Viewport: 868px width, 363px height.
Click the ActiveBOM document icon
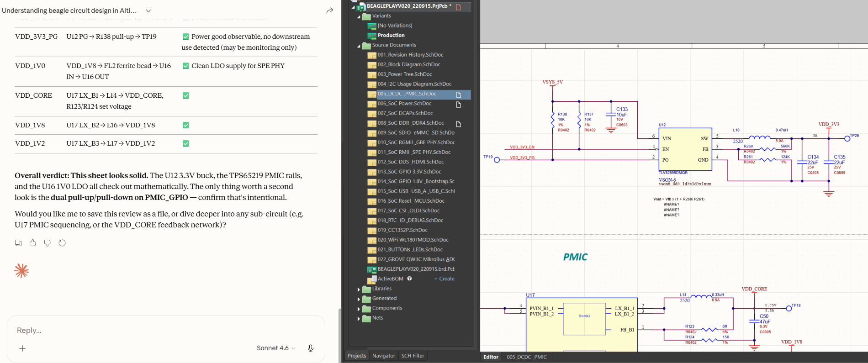pos(372,279)
